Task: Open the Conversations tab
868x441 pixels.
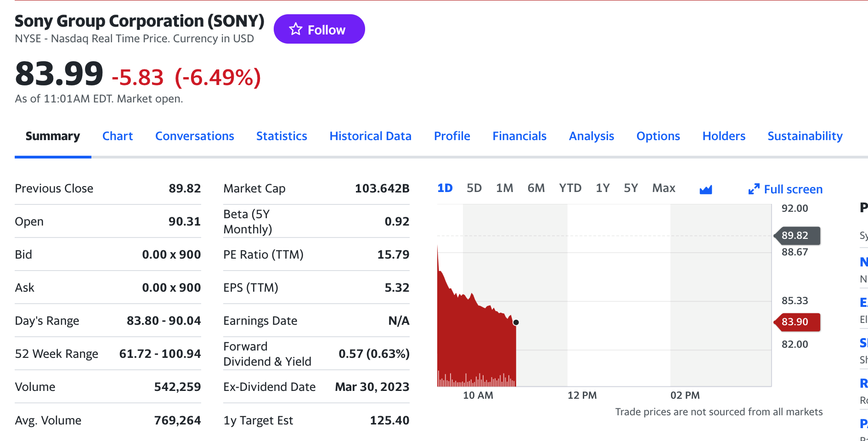Action: [x=195, y=136]
